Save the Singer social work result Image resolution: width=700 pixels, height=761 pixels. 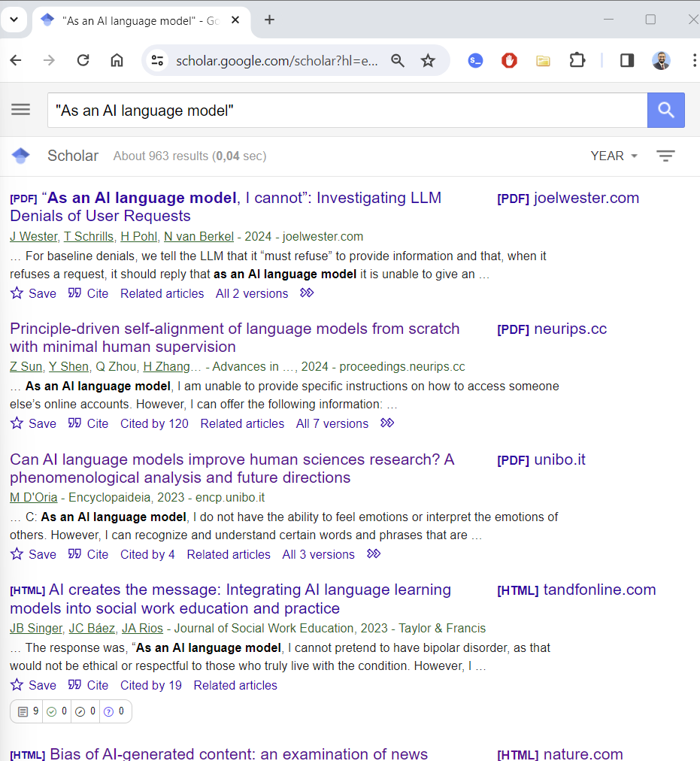33,685
